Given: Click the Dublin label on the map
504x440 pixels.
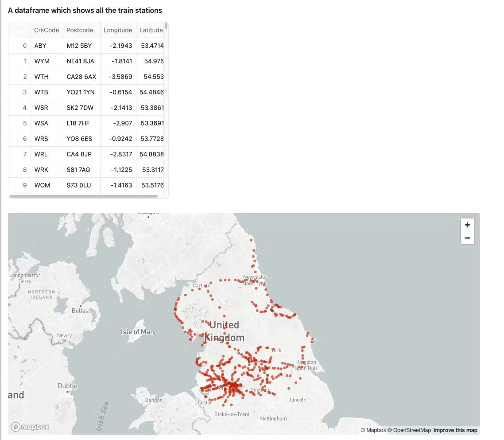Looking at the screenshot, I should tap(67, 386).
